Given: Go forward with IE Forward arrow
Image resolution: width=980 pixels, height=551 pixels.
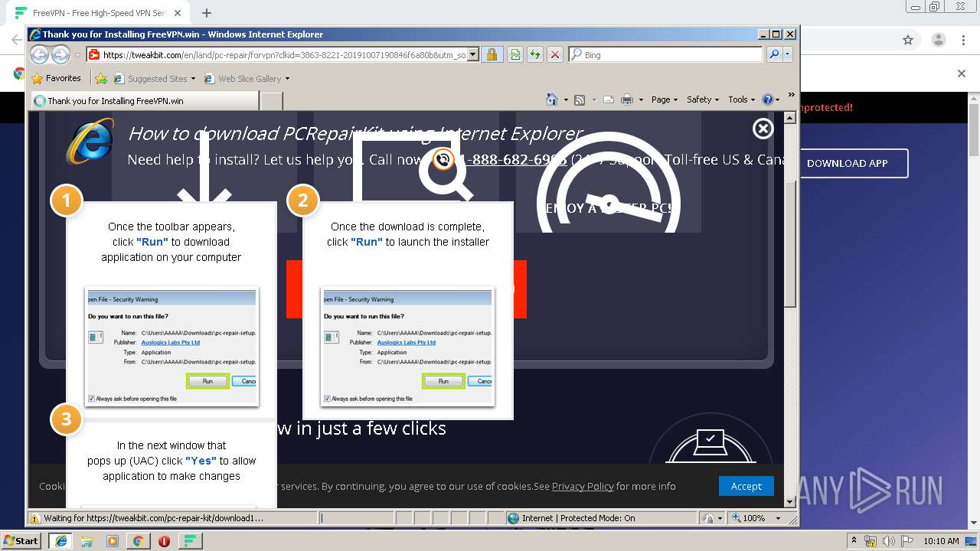Looking at the screenshot, I should (x=60, y=54).
